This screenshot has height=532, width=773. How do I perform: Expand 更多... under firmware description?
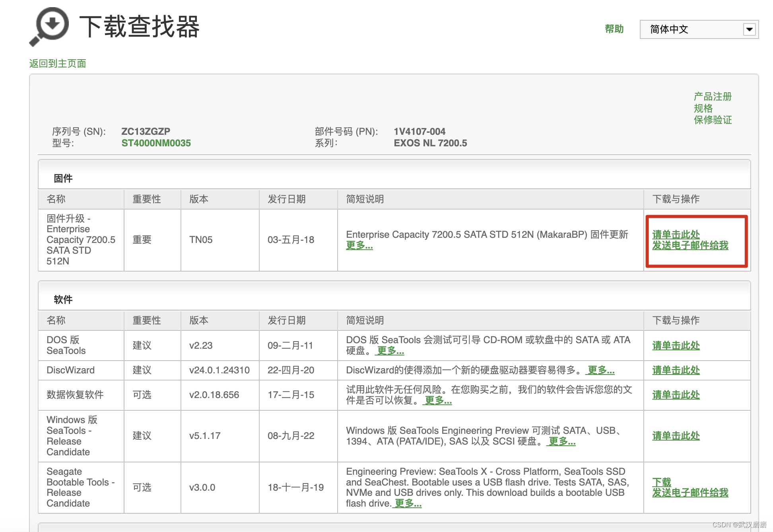tap(359, 246)
